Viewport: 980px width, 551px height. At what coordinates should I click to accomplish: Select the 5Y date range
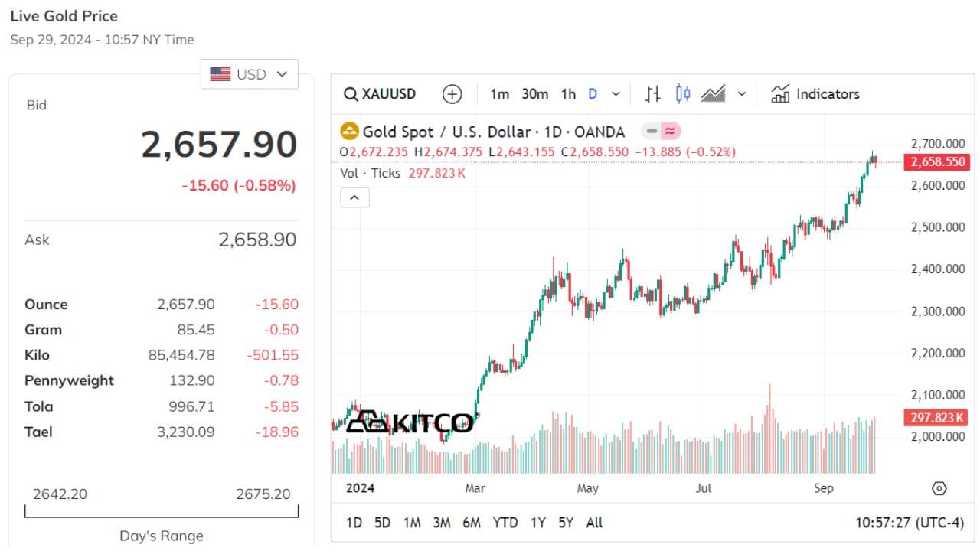coord(566,523)
